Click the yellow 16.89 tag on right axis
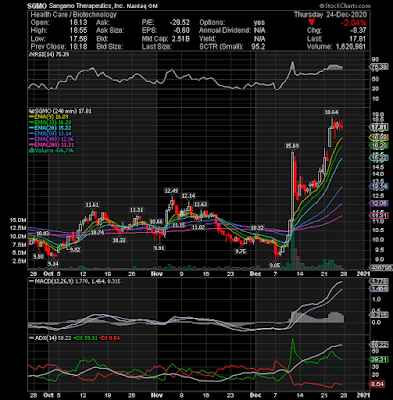The width and height of the screenshot is (393, 400). click(x=380, y=137)
